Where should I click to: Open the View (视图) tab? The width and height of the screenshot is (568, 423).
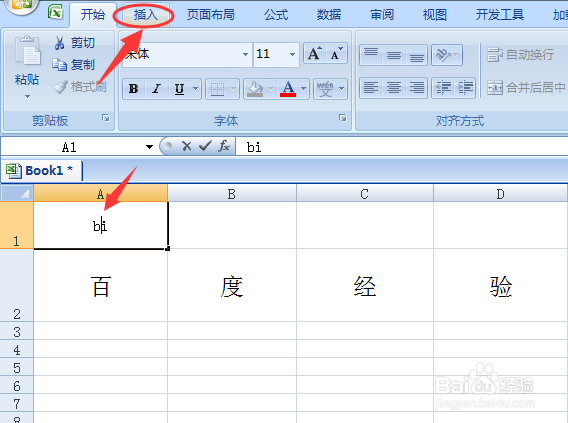[435, 15]
